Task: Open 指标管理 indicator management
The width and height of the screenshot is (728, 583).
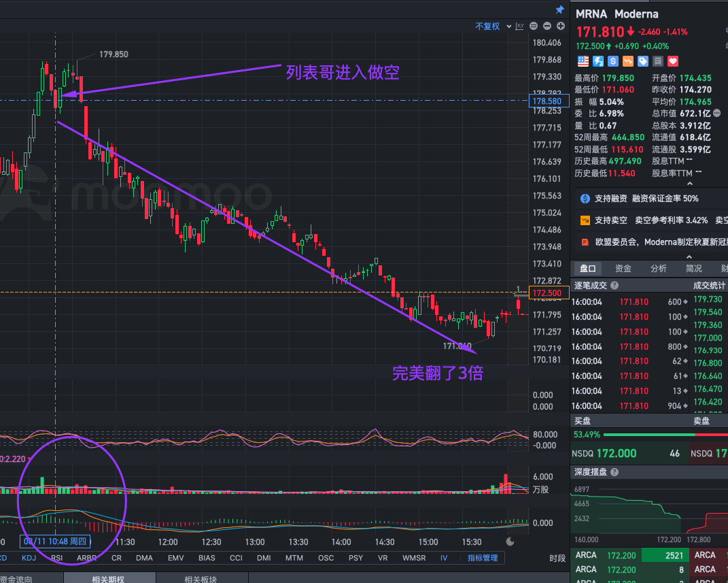Action: [483, 557]
